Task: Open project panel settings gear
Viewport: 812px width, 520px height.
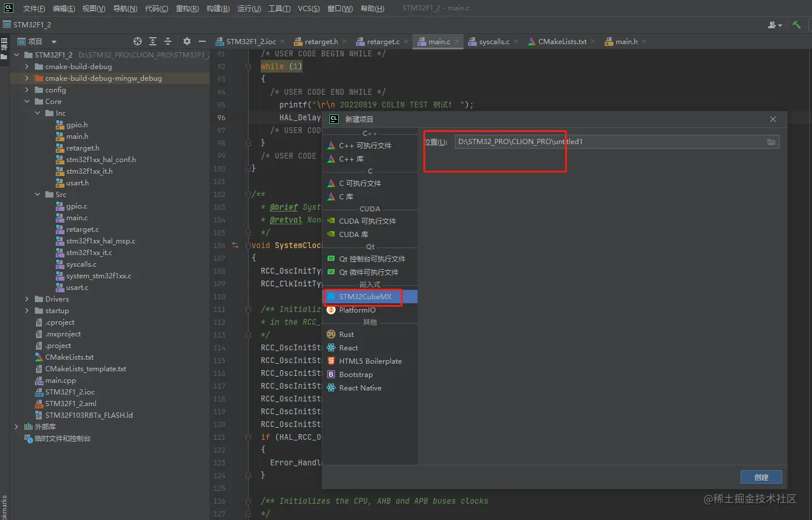Action: pyautogui.click(x=186, y=41)
